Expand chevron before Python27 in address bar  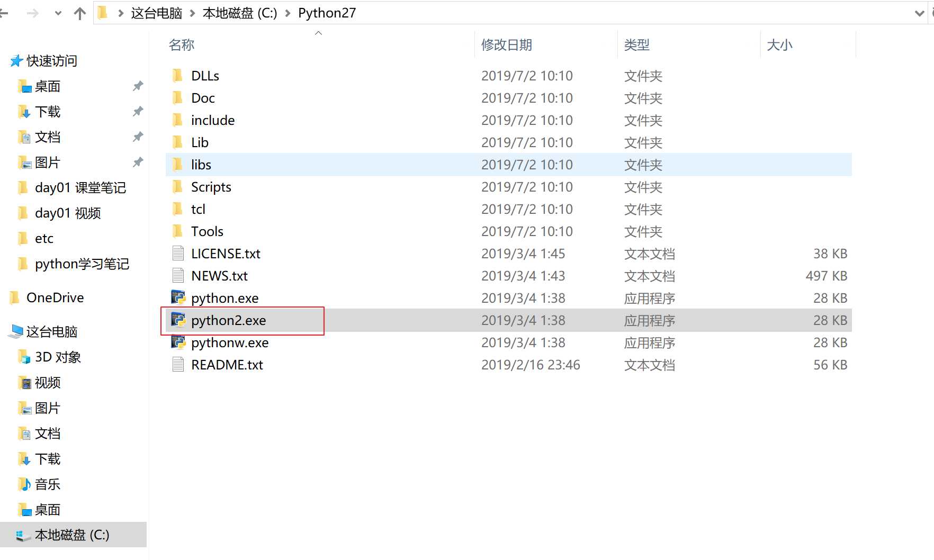pos(288,13)
